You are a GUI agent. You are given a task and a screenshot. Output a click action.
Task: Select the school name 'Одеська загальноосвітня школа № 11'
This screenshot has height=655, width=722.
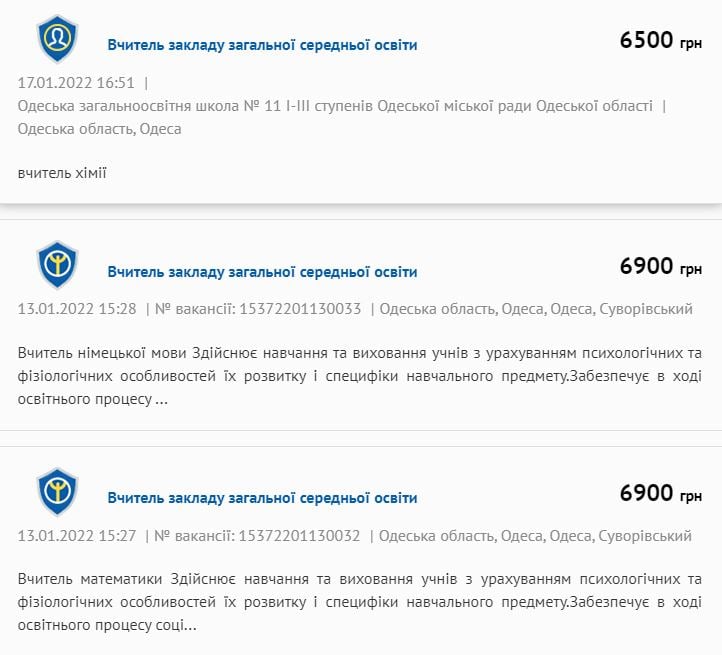335,106
